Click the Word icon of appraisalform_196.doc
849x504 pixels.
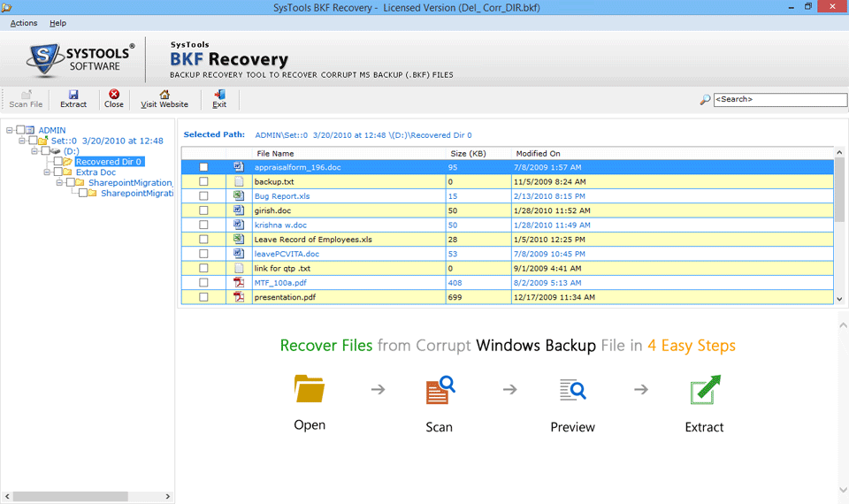[x=239, y=167]
